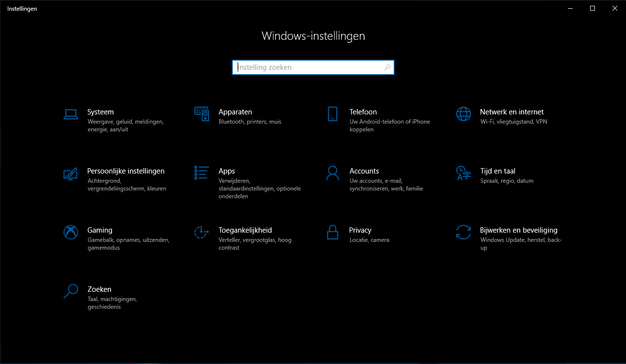Click 'Uw accounts, e-mail' description text
This screenshot has width=626, height=364.
(x=386, y=185)
